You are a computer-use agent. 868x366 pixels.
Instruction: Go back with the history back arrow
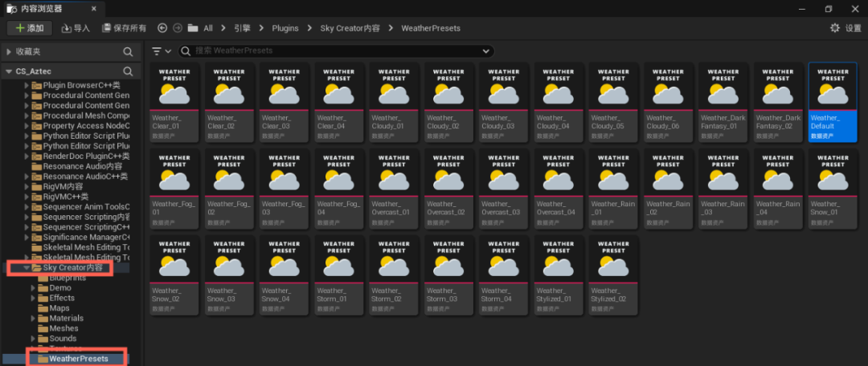(162, 28)
